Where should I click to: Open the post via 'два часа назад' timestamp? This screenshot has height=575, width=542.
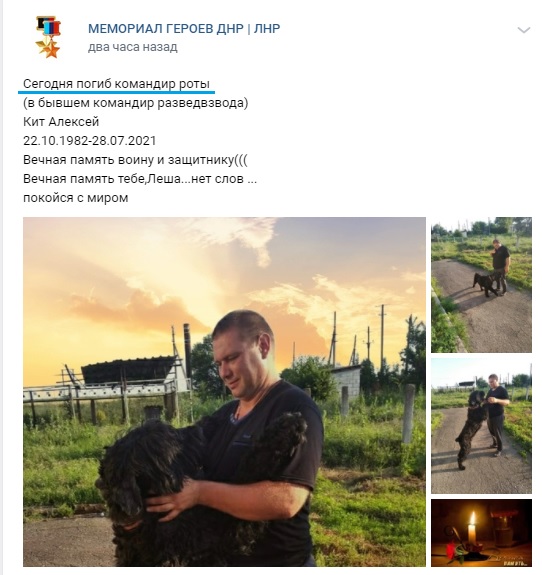click(132, 47)
